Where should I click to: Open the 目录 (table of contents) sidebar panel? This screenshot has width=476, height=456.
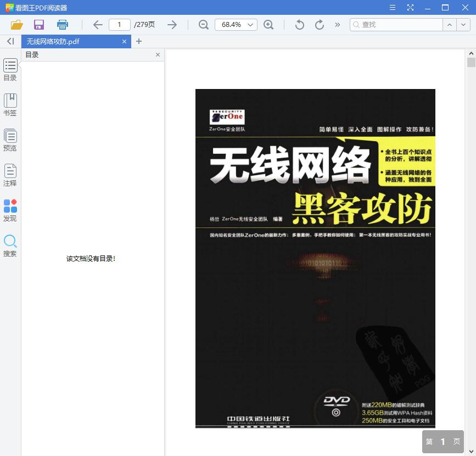(10, 70)
